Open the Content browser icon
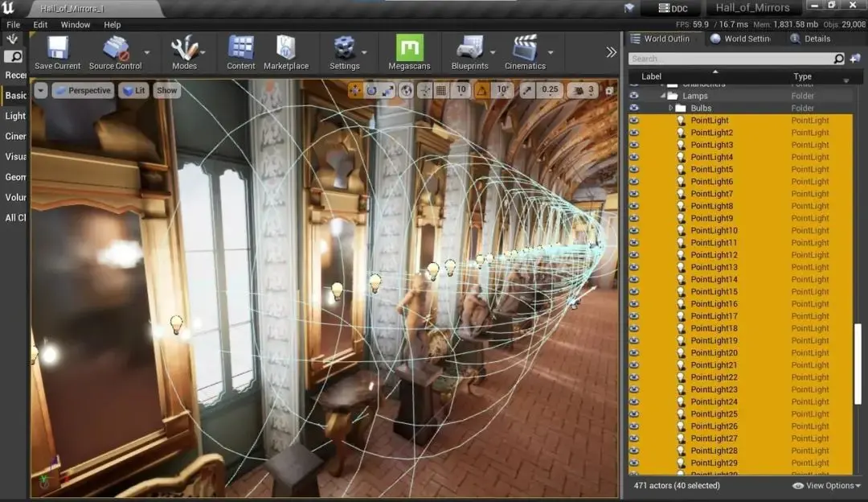This screenshot has width=868, height=502. click(x=241, y=47)
